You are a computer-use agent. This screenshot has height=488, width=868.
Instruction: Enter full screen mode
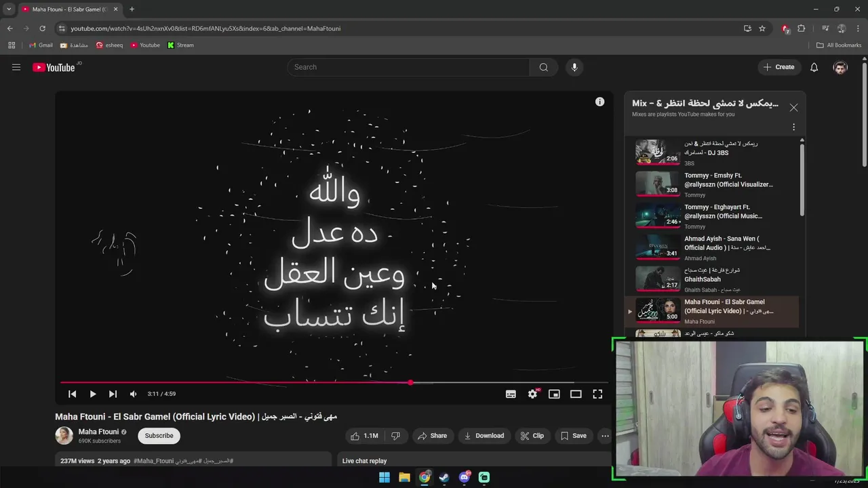click(x=597, y=394)
